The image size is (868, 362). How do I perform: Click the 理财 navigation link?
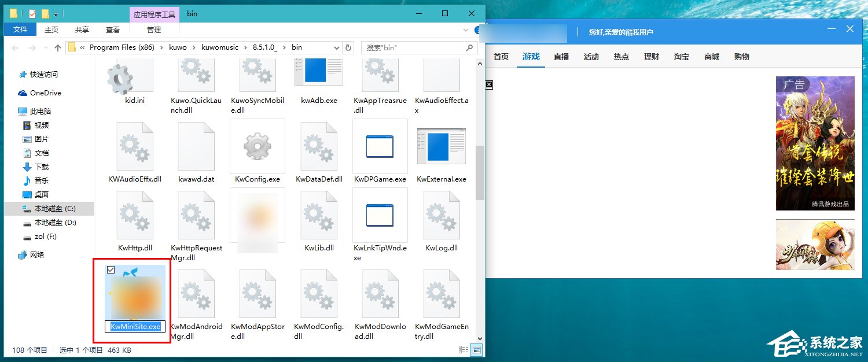[x=651, y=57]
